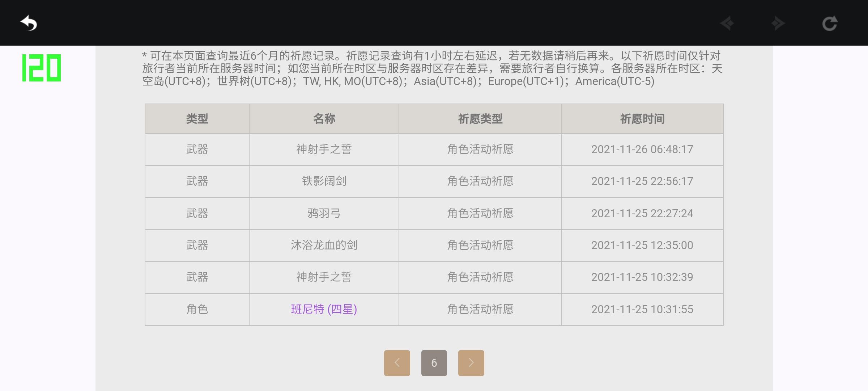The height and width of the screenshot is (391, 868).
Task: Click 角色活动祈愿 in 鸦羽弓 row
Action: (480, 213)
